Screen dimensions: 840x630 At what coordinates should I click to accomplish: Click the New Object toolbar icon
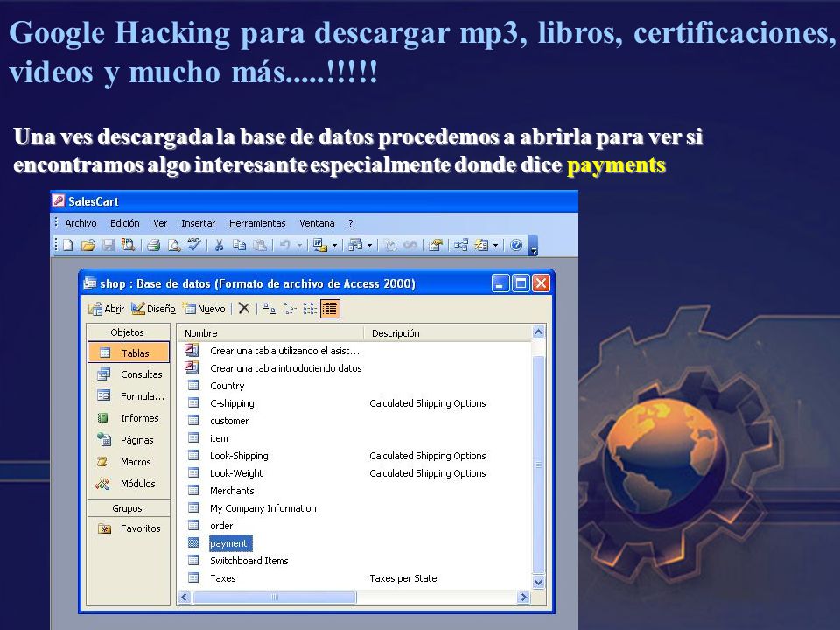click(x=481, y=245)
